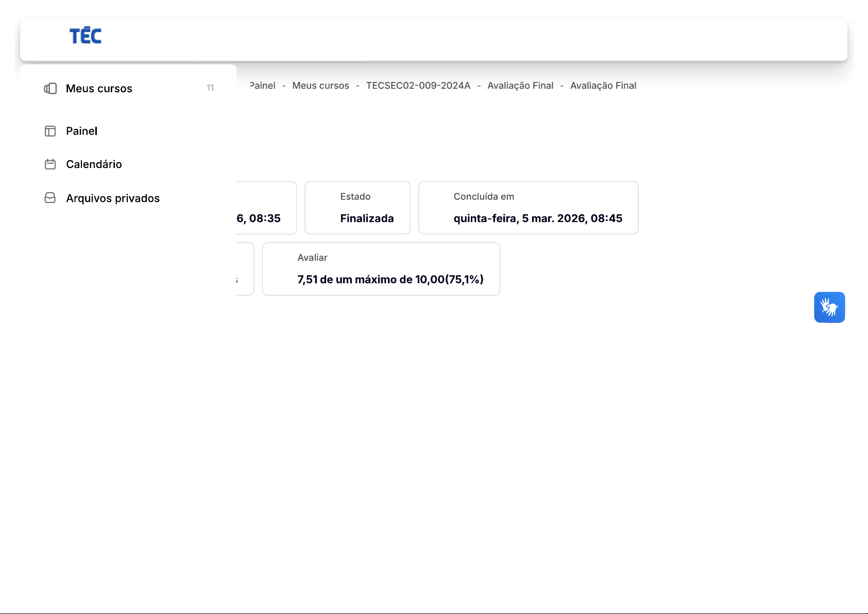Viewport: 868px width, 614px height.
Task: Click the last Avaliação Final breadcrumb
Action: pos(603,86)
